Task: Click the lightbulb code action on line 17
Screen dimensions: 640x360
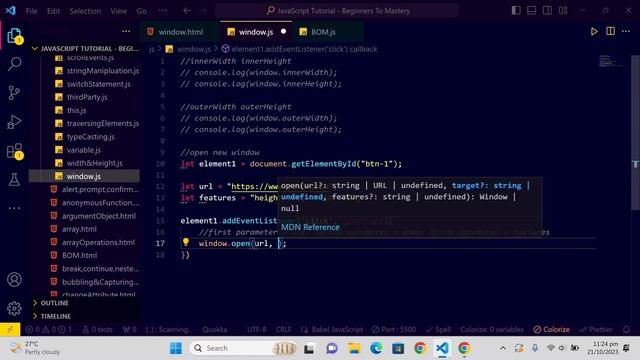Action: [x=186, y=242]
